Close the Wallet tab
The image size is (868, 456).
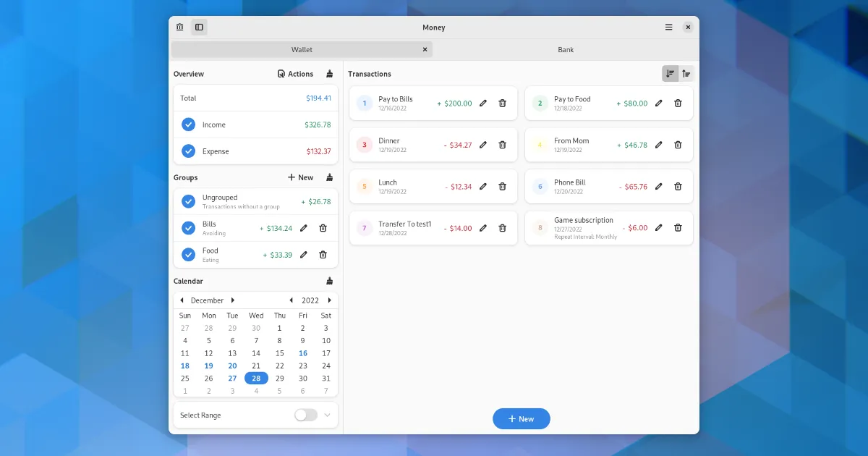(425, 50)
